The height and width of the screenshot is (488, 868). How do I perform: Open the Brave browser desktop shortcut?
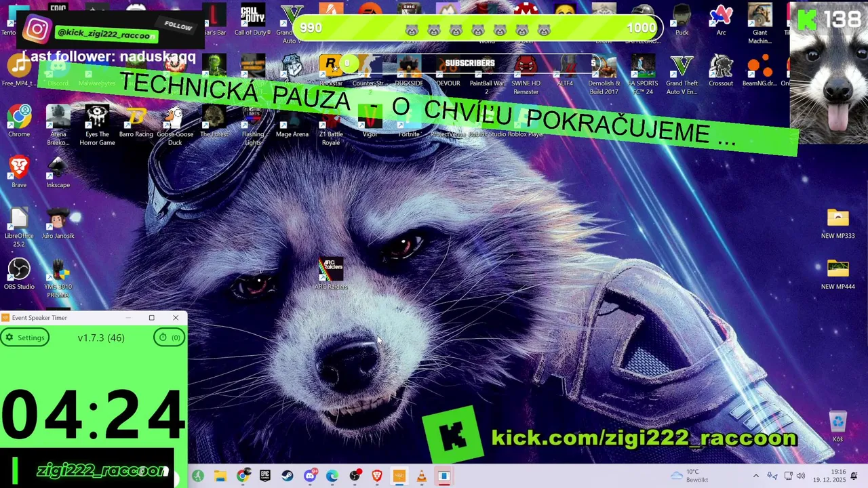click(19, 171)
